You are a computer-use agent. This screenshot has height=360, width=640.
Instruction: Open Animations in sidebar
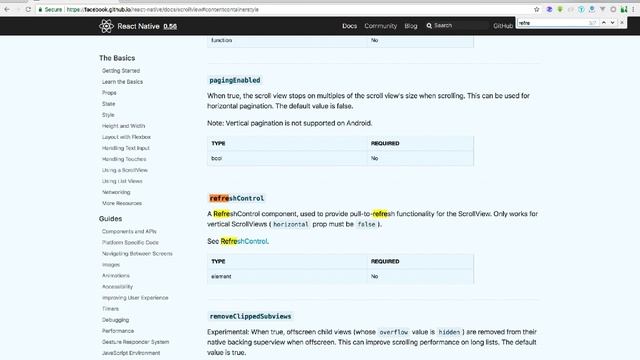(116, 276)
